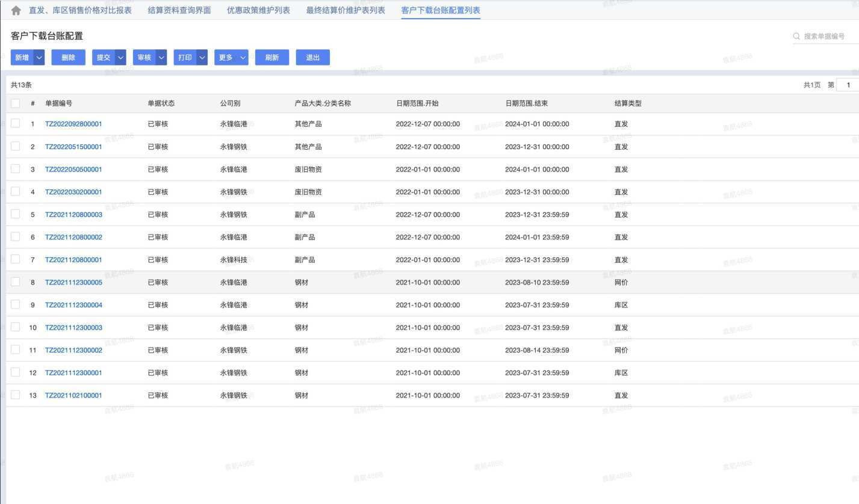Click the 审核 button

[x=144, y=58]
